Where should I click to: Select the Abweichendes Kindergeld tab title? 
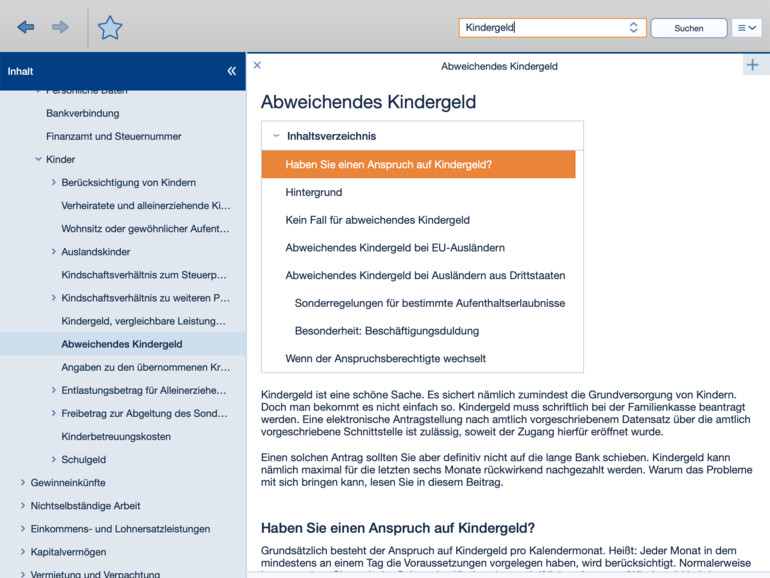click(x=499, y=66)
